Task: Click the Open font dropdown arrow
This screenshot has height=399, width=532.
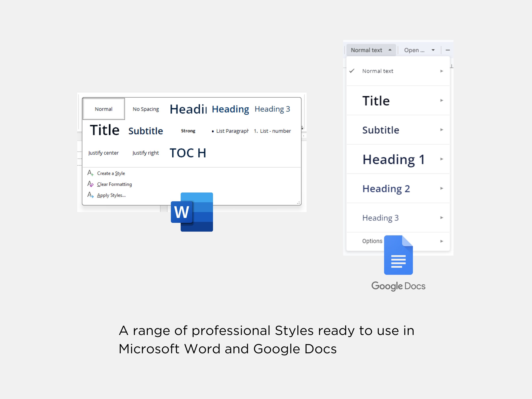Action: click(433, 50)
